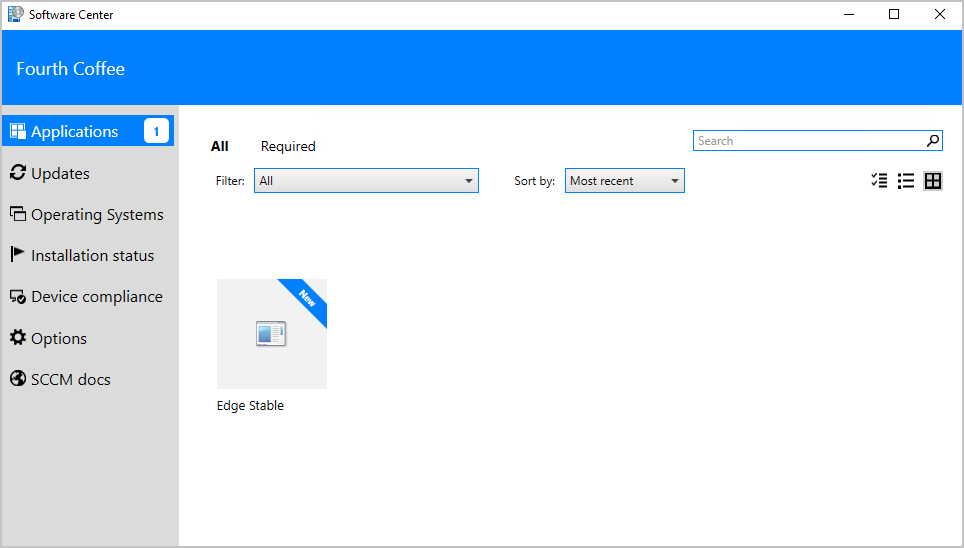Click the New ribbon on Edge Stable
The width and height of the screenshot is (964, 548).
307,298
